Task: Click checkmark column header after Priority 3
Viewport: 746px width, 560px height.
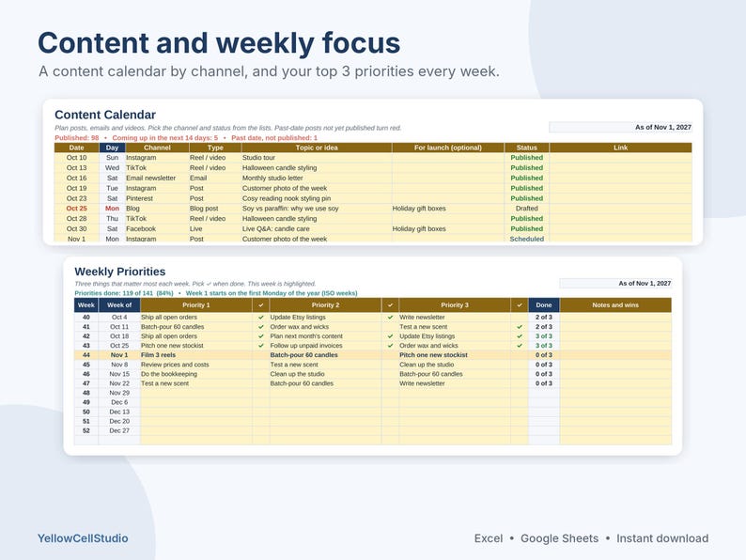Action: [x=520, y=305]
